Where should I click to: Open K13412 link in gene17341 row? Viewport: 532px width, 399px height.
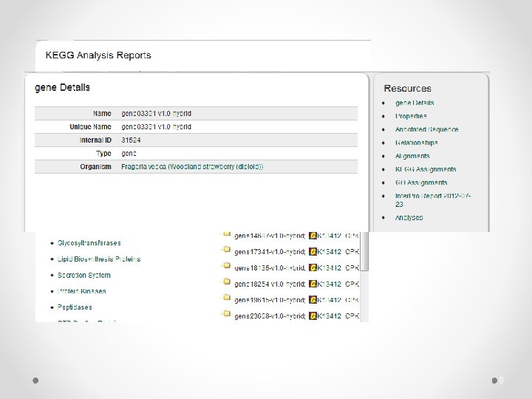(329, 252)
